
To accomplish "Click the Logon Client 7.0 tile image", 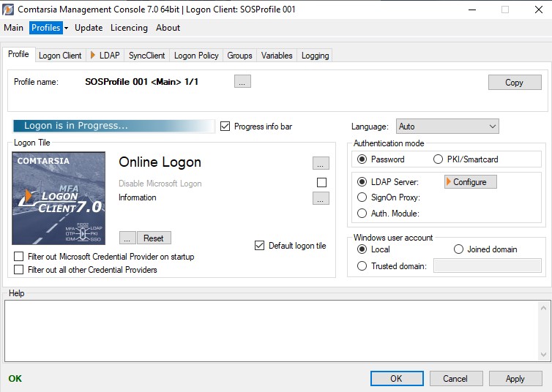I will point(59,197).
